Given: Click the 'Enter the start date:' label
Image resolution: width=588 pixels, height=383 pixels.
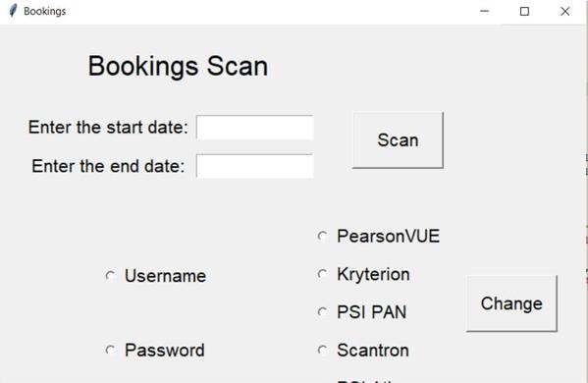Looking at the screenshot, I should pos(108,127).
